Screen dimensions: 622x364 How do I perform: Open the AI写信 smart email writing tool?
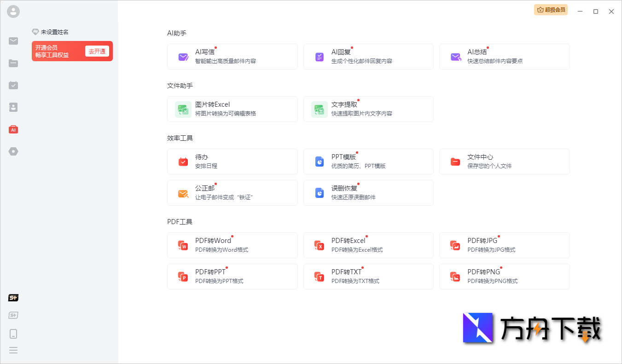232,56
